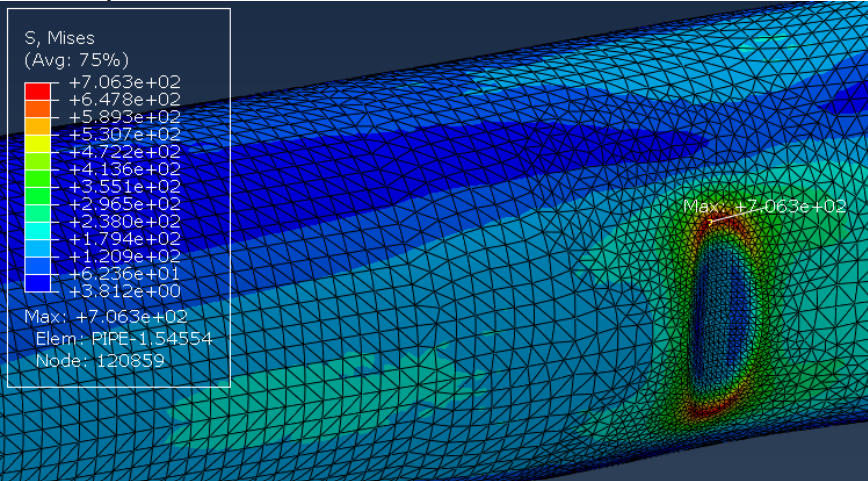
Task: Click the Max annotation label on the pipe
Action: tap(764, 206)
